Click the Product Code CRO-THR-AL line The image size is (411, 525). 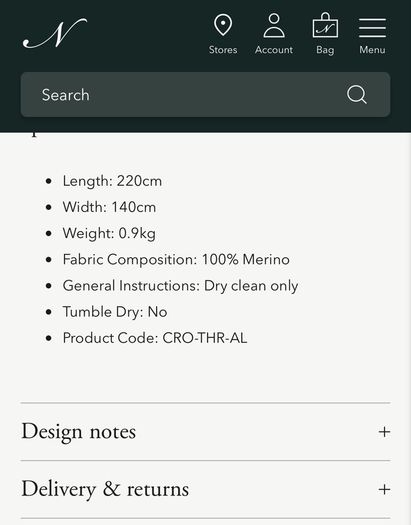click(x=155, y=338)
